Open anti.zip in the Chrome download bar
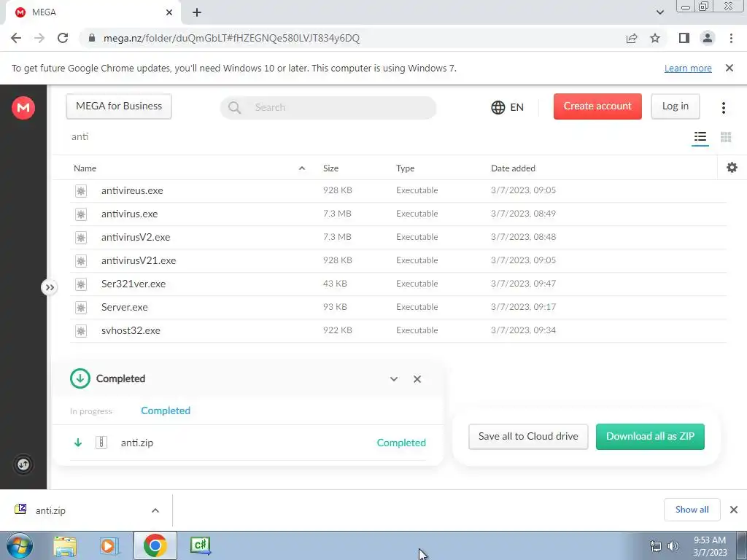The height and width of the screenshot is (560, 747). (50, 510)
